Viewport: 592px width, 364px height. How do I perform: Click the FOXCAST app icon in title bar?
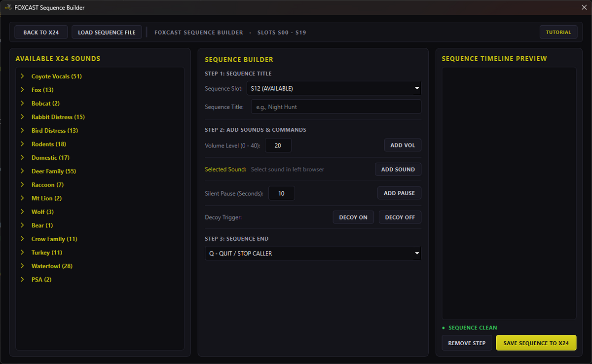point(8,7)
